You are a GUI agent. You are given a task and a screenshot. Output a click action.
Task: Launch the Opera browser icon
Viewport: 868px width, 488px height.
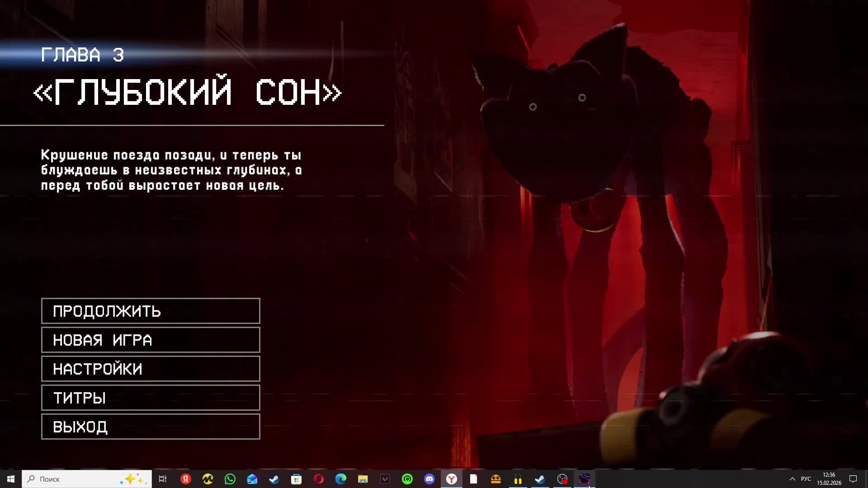319,479
